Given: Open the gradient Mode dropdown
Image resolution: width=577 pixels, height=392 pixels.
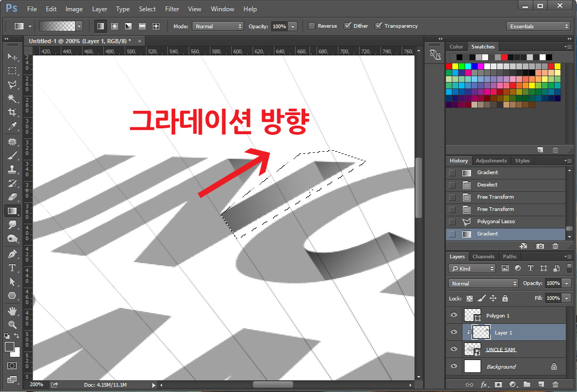Looking at the screenshot, I should click(218, 26).
